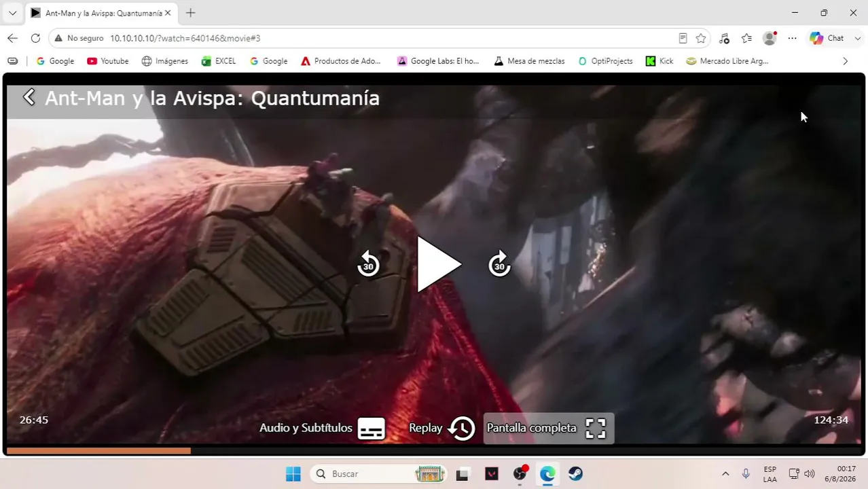Viewport: 868px width, 489px height.
Task: Go back using the arrow beside movie title
Action: (29, 97)
